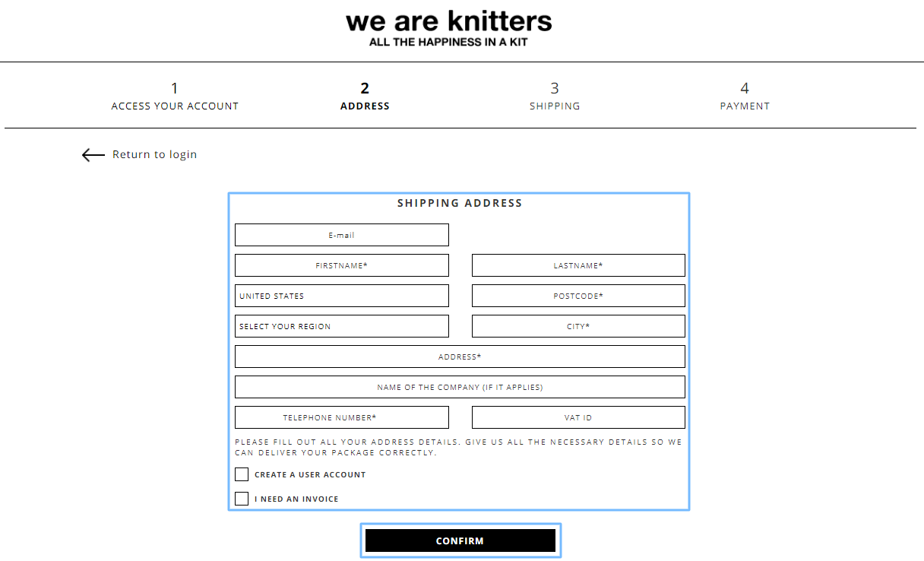Enable the I Need an Invoice checkbox

pos(242,499)
